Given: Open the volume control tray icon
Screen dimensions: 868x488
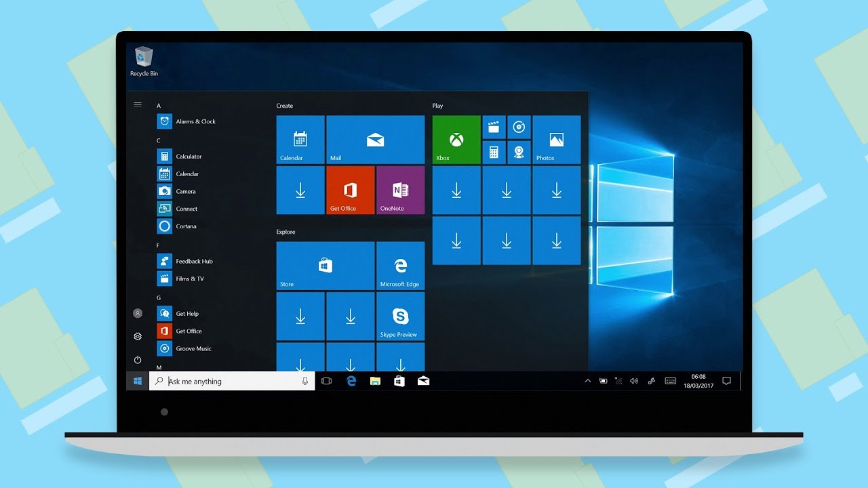Looking at the screenshot, I should [x=634, y=381].
